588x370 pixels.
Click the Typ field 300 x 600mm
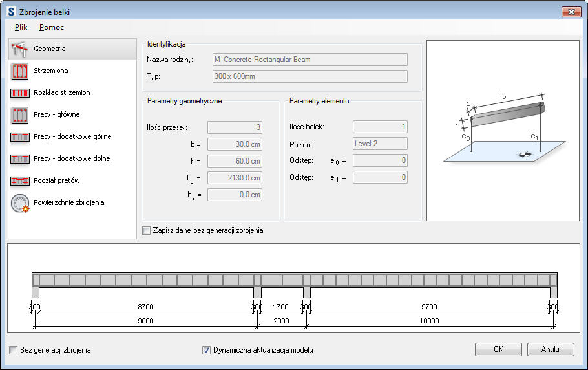[x=310, y=76]
